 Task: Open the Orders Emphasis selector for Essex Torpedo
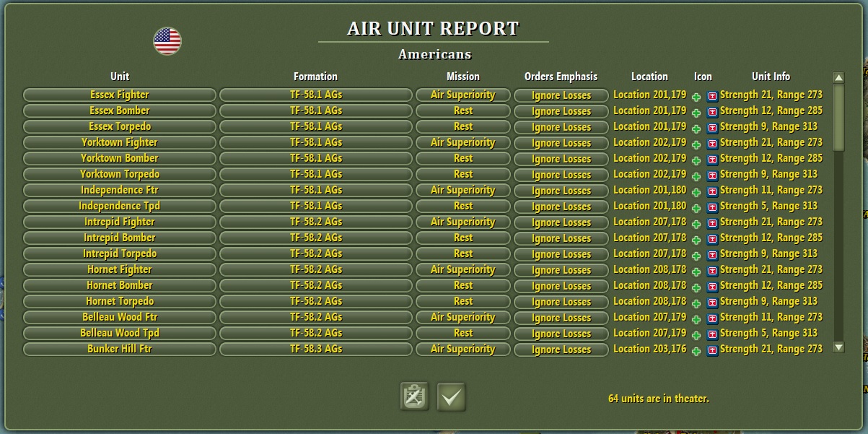[561, 126]
